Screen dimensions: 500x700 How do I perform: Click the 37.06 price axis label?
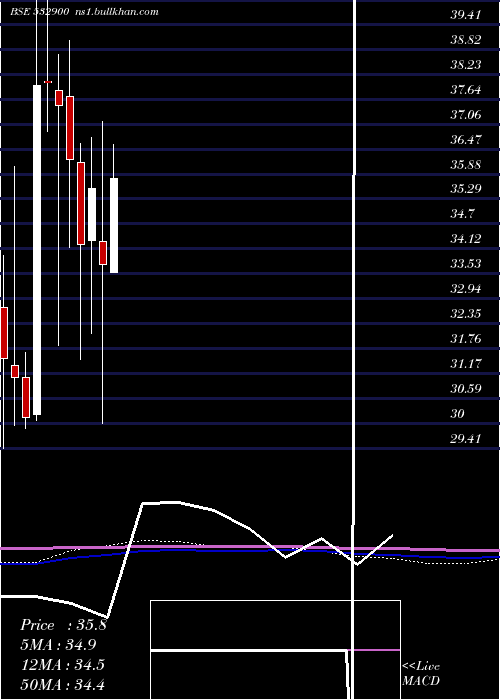(x=465, y=115)
